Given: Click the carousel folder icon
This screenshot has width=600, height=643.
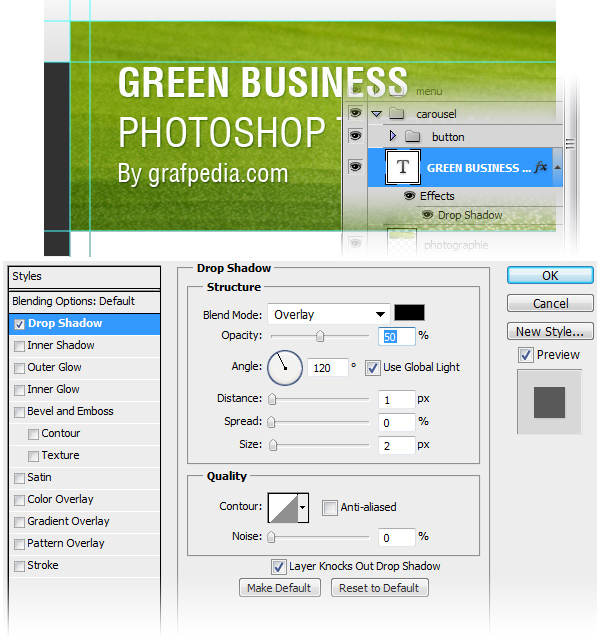Looking at the screenshot, I should 397,114.
